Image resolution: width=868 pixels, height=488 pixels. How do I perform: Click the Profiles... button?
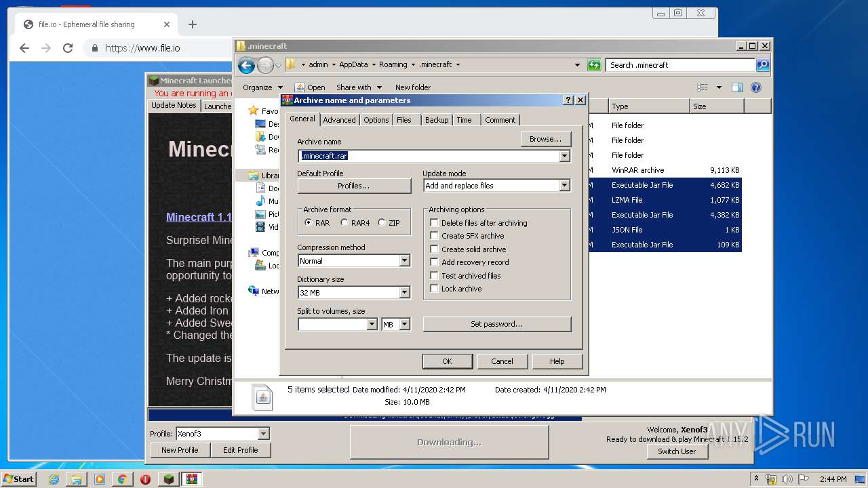354,186
